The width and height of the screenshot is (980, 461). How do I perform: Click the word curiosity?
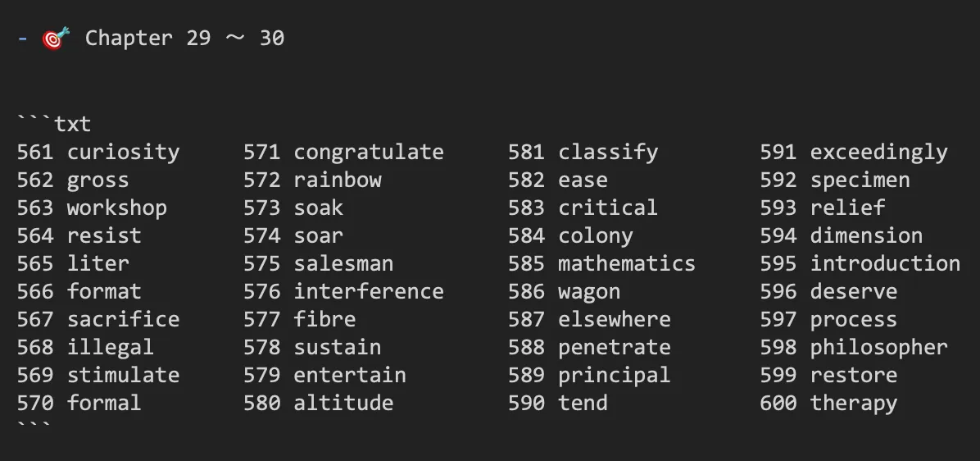tap(123, 152)
